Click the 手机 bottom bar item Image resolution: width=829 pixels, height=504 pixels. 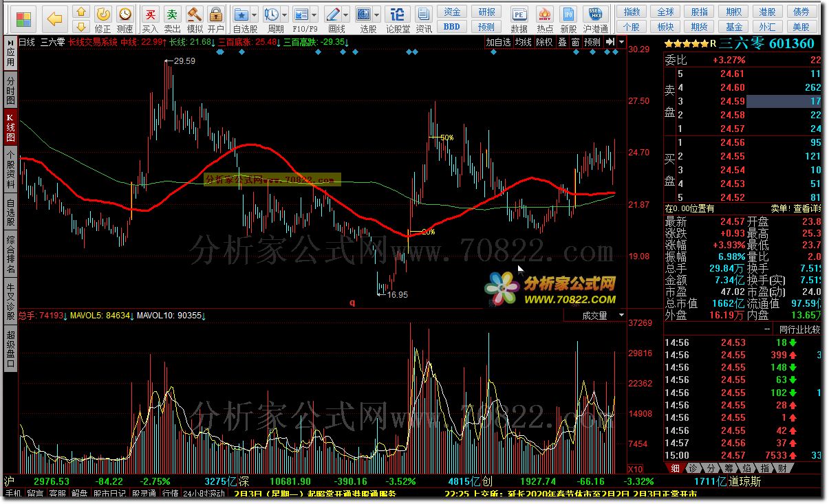[x=14, y=494]
